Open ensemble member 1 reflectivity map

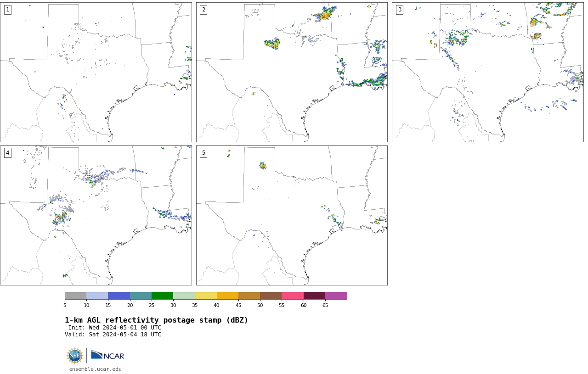pos(96,72)
